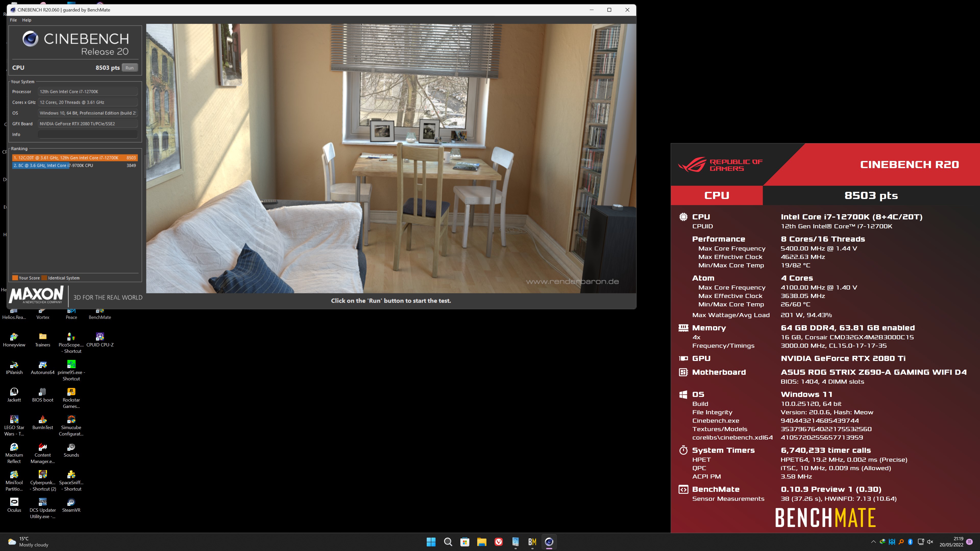Click the muted volume tray icon

coord(930,542)
